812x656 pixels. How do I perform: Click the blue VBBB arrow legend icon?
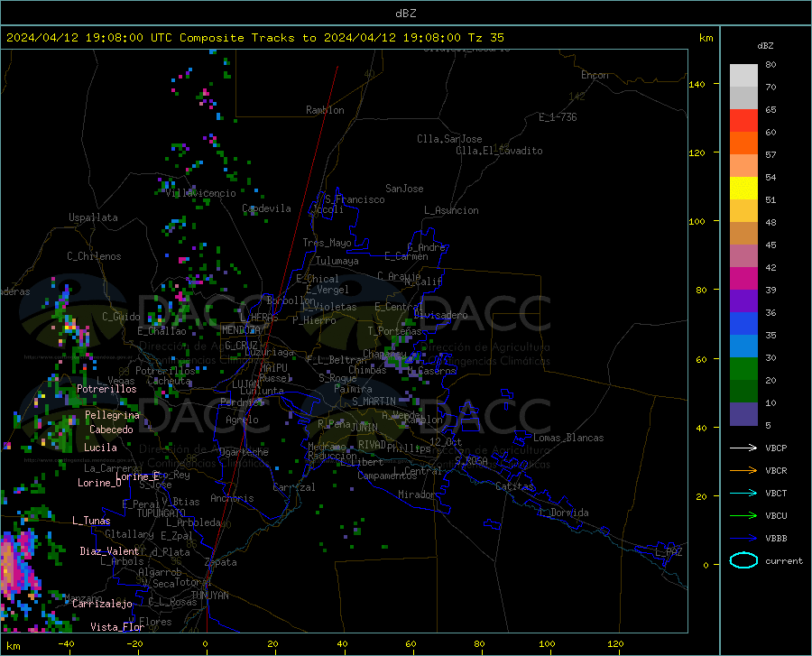[x=743, y=538]
